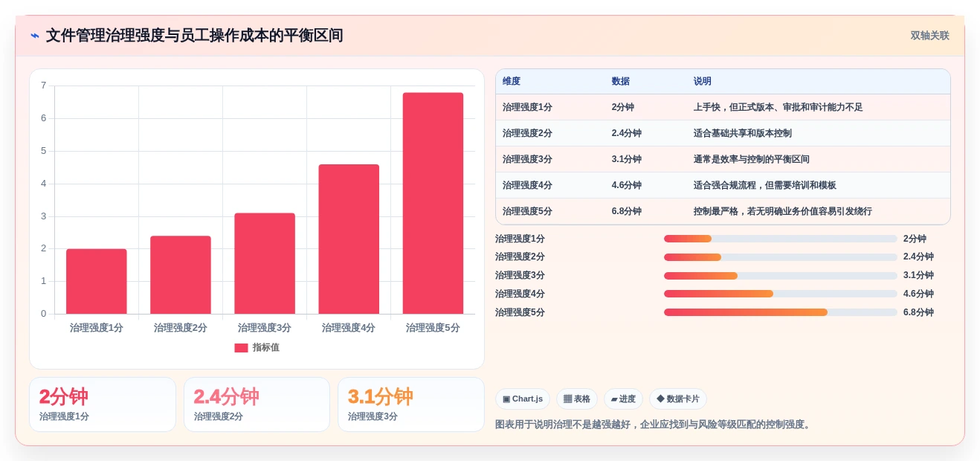Click x-axis label 治理强度4分
980x461 pixels.
tap(349, 328)
